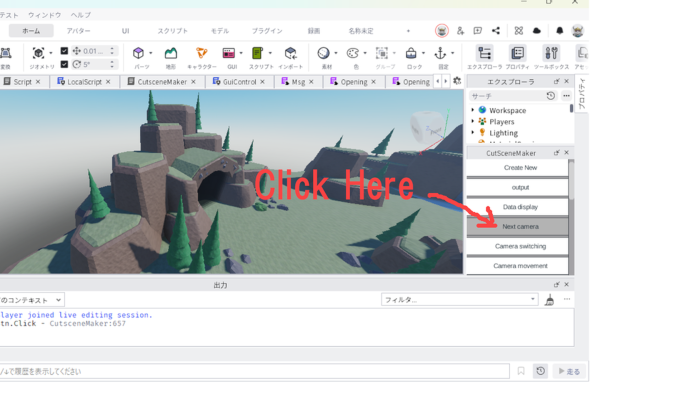Image resolution: width=700 pixels, height=394 pixels.
Task: Click the green スクリプト script icon in ribbon
Action: click(257, 53)
